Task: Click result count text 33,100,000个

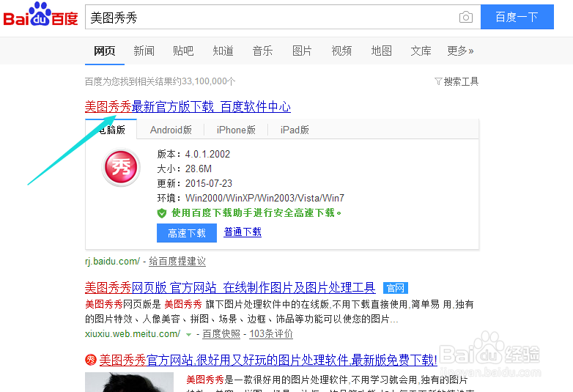Action: click(x=208, y=81)
